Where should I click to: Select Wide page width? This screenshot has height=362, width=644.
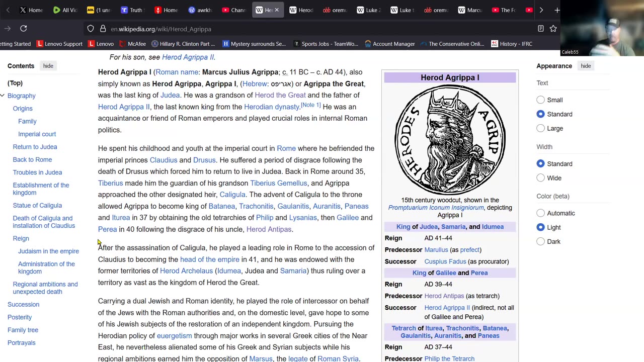pyautogui.click(x=540, y=178)
